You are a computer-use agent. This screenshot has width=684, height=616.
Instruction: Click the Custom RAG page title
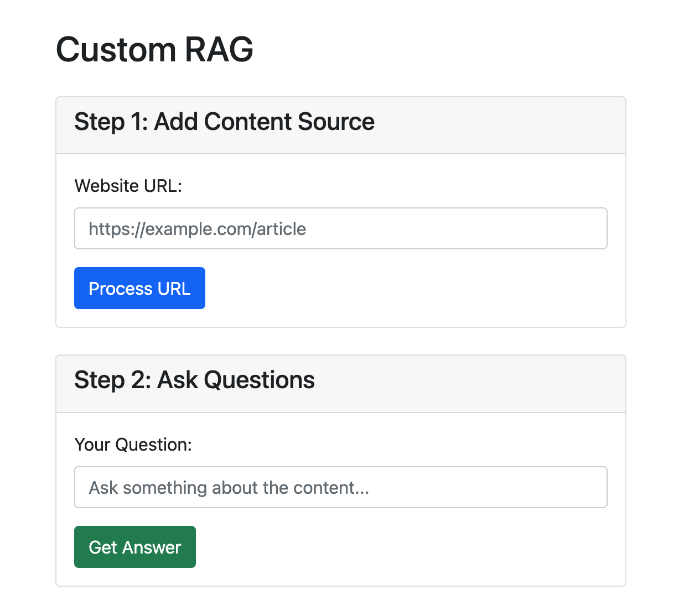click(x=154, y=50)
